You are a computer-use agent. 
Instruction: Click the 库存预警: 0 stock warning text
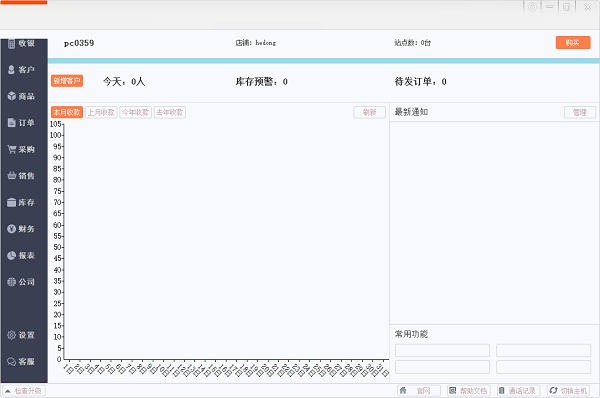pos(262,82)
